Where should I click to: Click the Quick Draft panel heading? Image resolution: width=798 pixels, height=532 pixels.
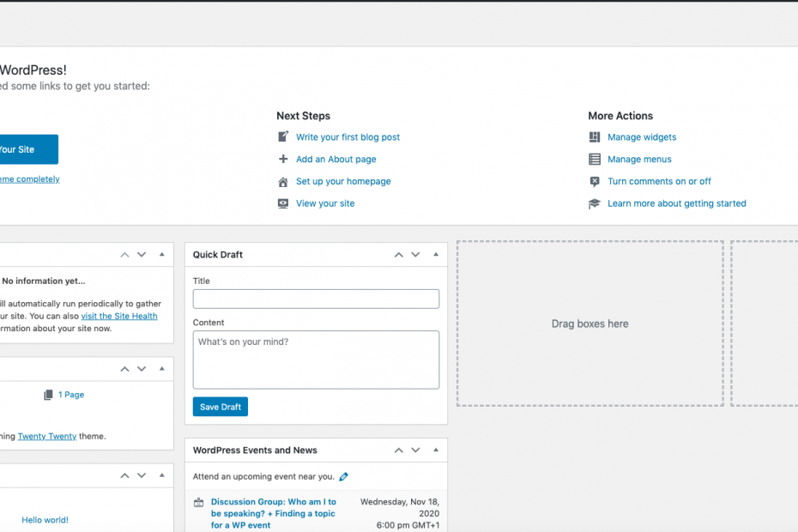218,255
